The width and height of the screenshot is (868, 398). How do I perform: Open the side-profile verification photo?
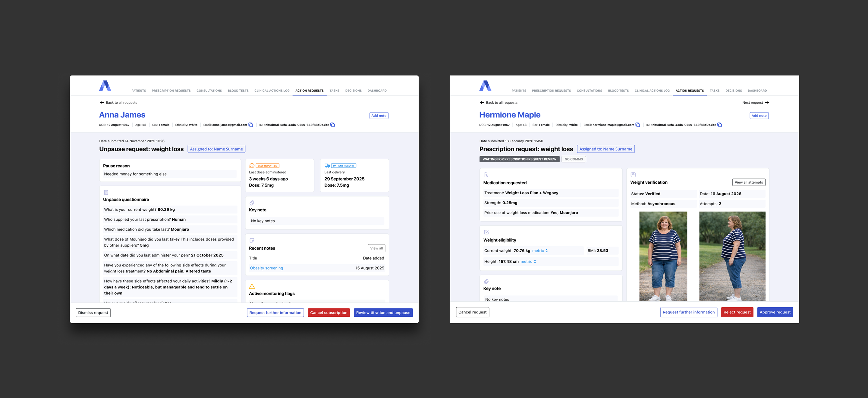click(x=732, y=256)
